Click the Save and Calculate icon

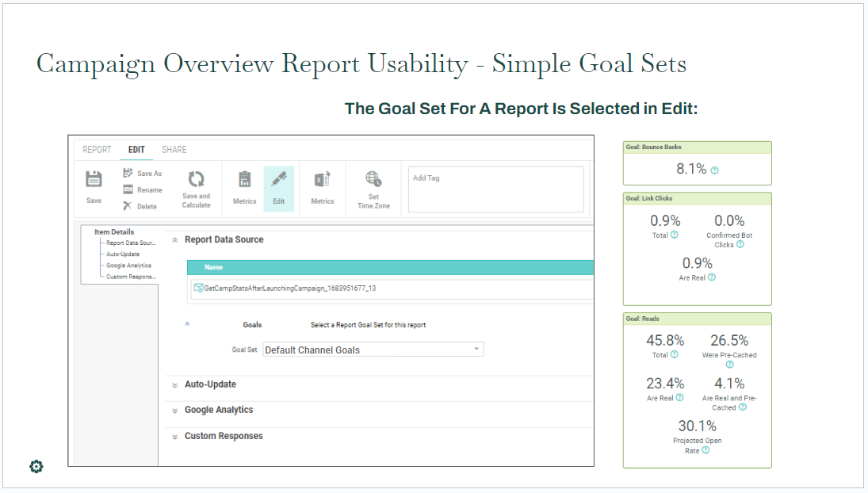pos(196,180)
